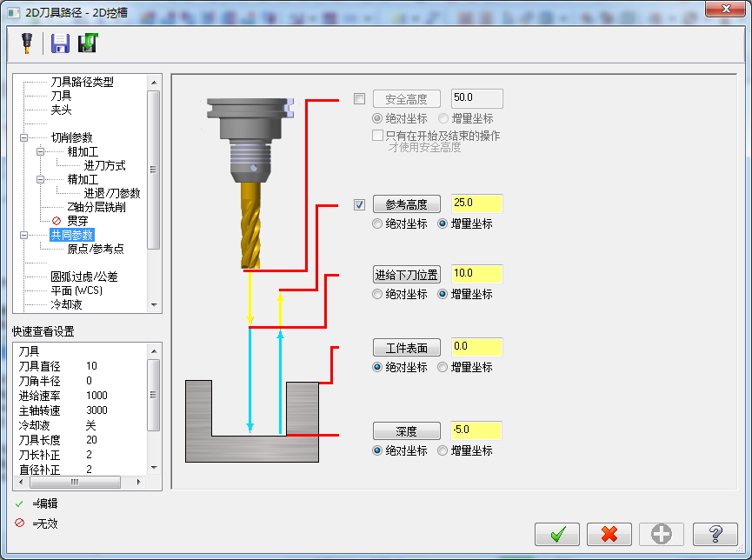Click the 工件表面 button
Image resolution: width=752 pixels, height=560 pixels.
(406, 346)
